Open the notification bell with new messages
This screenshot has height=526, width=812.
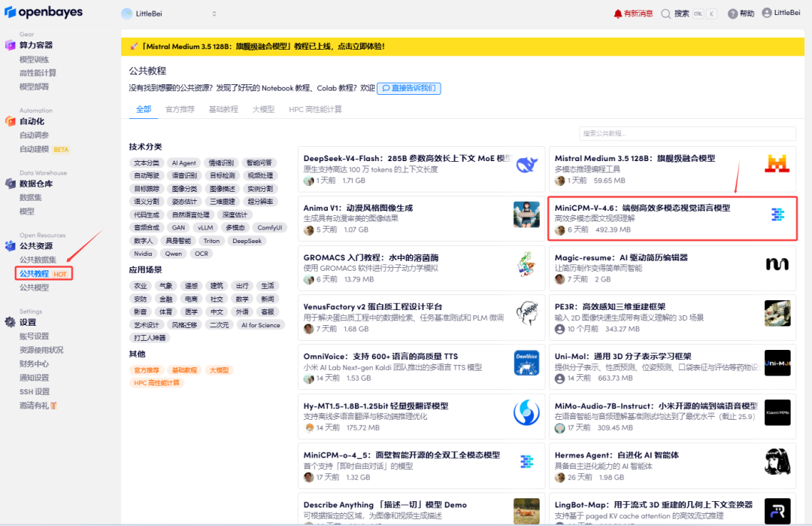coord(617,14)
